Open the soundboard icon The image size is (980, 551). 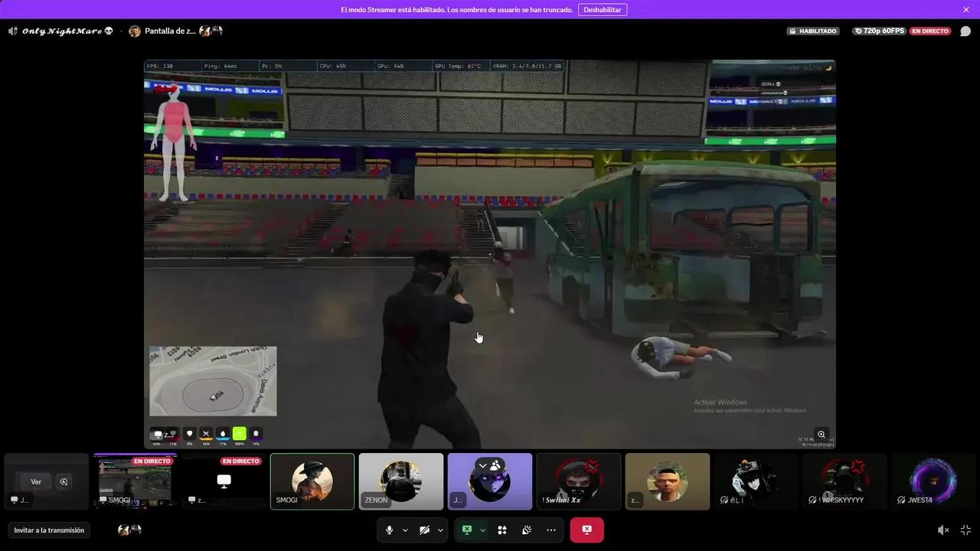[527, 530]
